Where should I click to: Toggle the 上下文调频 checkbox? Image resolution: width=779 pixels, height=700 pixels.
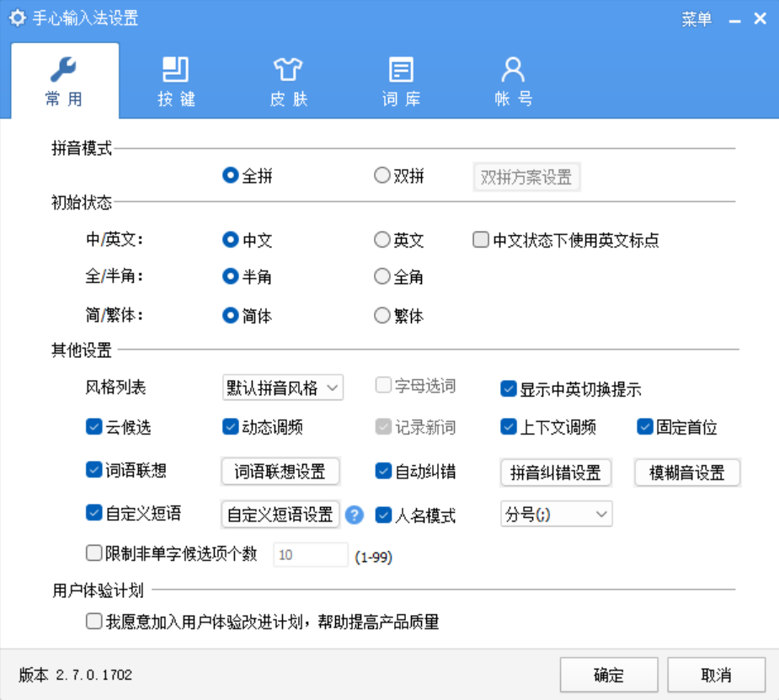548,427
